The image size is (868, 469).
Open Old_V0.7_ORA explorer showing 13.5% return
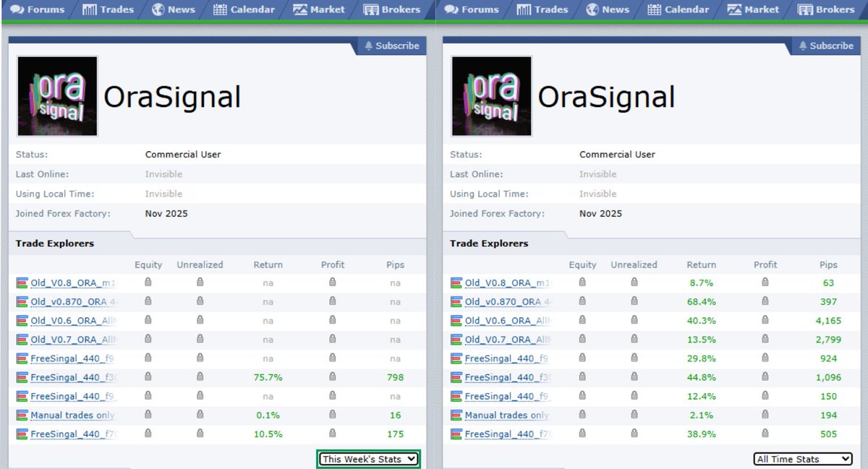click(x=507, y=339)
